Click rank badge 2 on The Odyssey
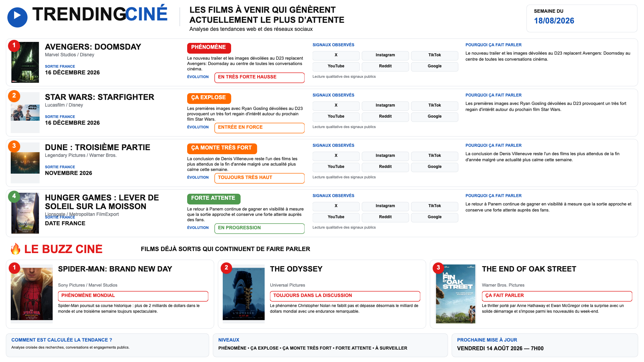 [x=226, y=268]
